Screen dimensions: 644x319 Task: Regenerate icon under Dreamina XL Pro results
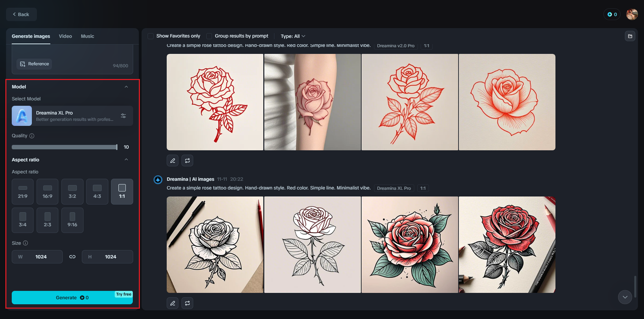(187, 303)
